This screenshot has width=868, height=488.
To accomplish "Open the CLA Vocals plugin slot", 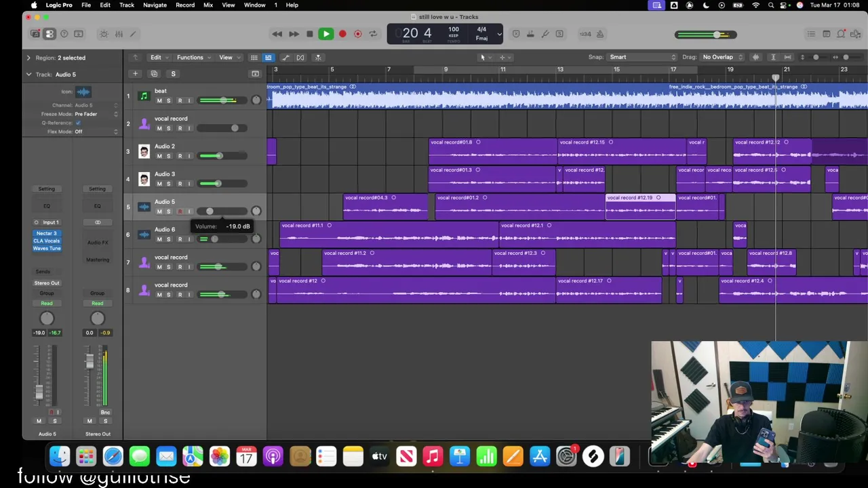I will point(47,241).
